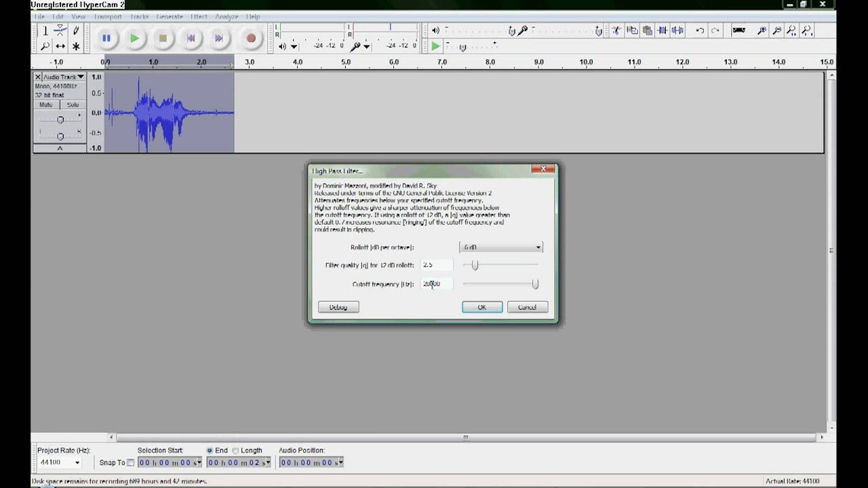Click the Filter quality value field
This screenshot has width=868, height=488.
coord(437,265)
